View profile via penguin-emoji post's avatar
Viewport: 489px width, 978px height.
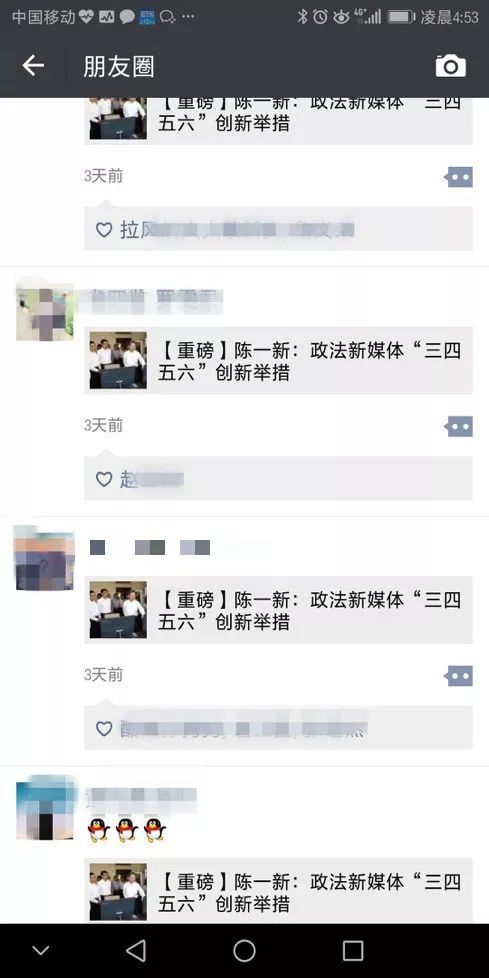tap(45, 808)
